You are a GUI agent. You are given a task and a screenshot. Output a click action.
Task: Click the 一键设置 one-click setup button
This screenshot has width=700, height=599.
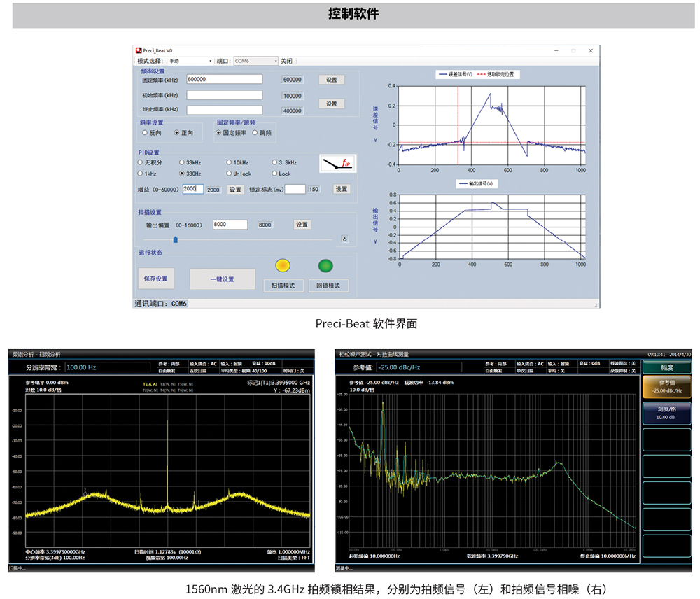222,279
